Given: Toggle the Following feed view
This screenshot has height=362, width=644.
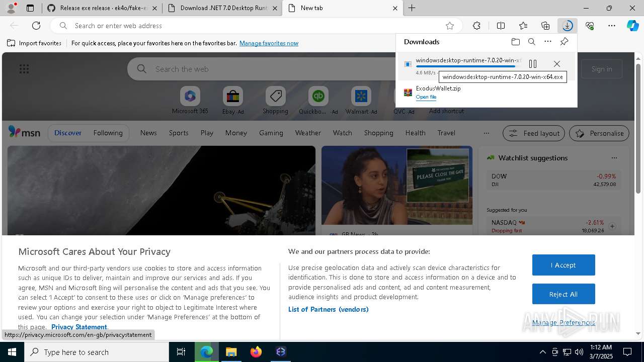Looking at the screenshot, I should 108,133.
